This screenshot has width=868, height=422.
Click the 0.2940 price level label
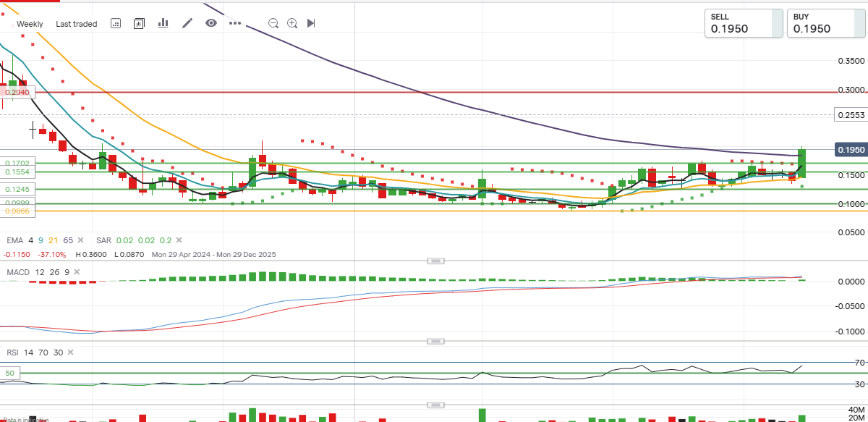[x=16, y=93]
